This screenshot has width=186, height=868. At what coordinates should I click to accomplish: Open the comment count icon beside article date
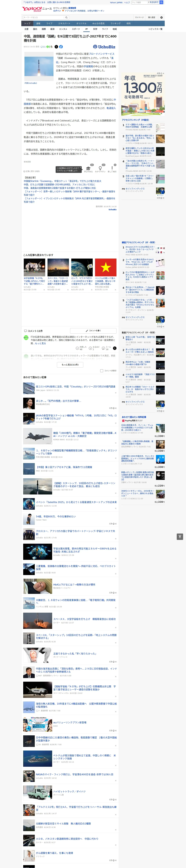coord(43,47)
